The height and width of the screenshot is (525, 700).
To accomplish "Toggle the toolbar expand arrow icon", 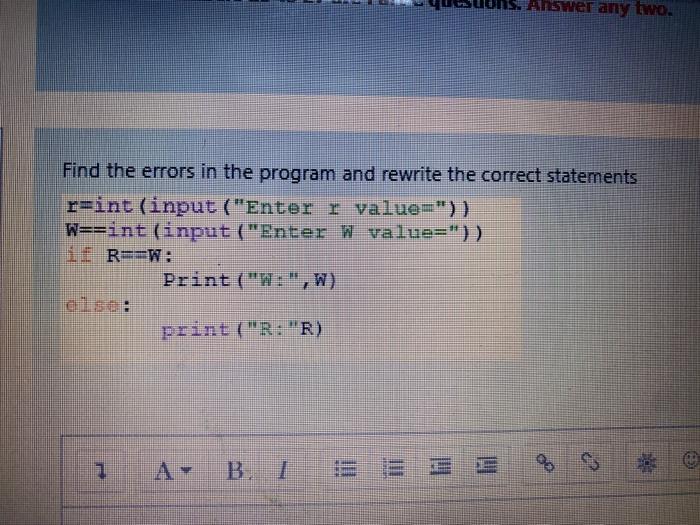I will [102, 471].
